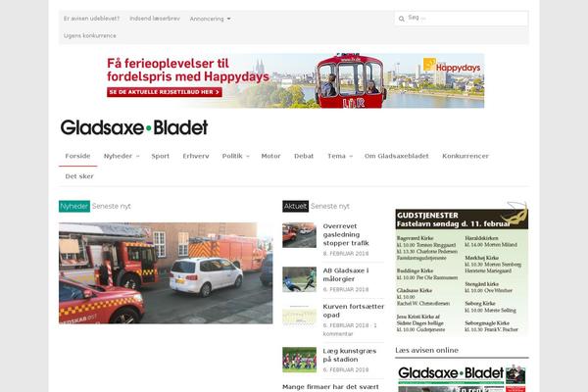588x392 pixels.
Task: Go to the Sport section
Action: 160,156
